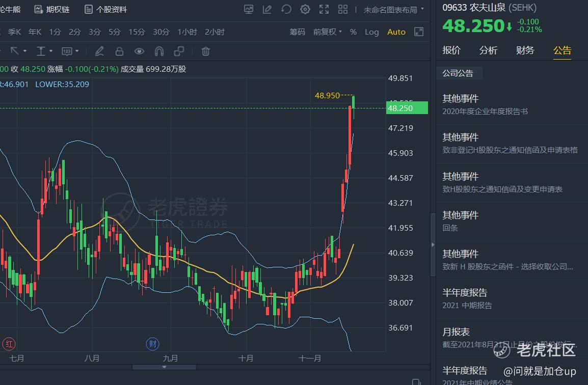588x385 pixels.
Task: Click the LOWER:35.209 Bollinger indicator label
Action: click(x=62, y=84)
